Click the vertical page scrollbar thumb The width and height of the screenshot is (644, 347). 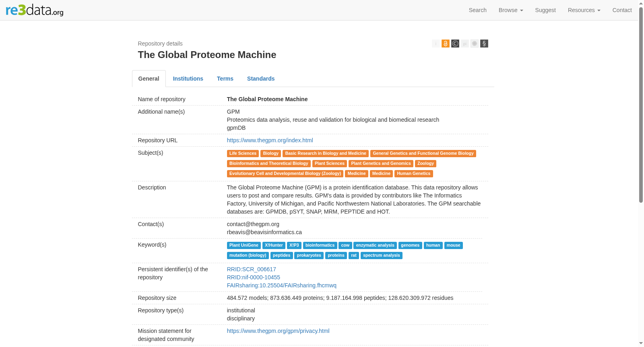tap(641, 105)
